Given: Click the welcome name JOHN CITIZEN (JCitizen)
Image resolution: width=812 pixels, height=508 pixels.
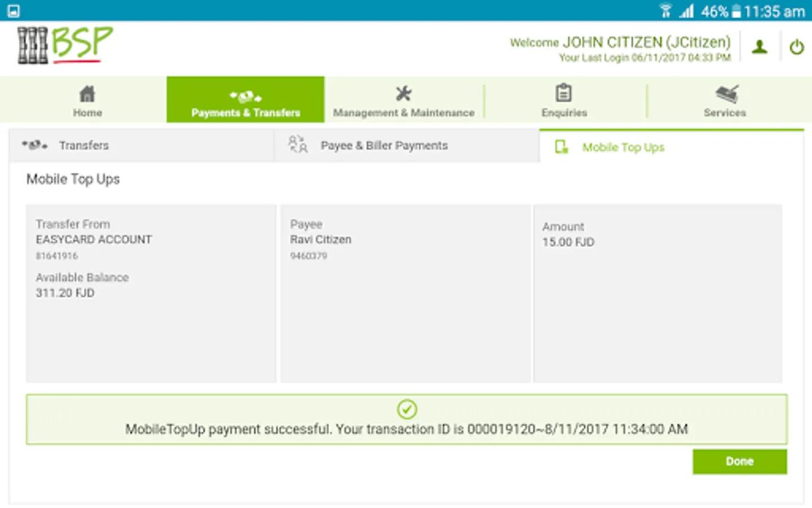Looking at the screenshot, I should tap(646, 42).
